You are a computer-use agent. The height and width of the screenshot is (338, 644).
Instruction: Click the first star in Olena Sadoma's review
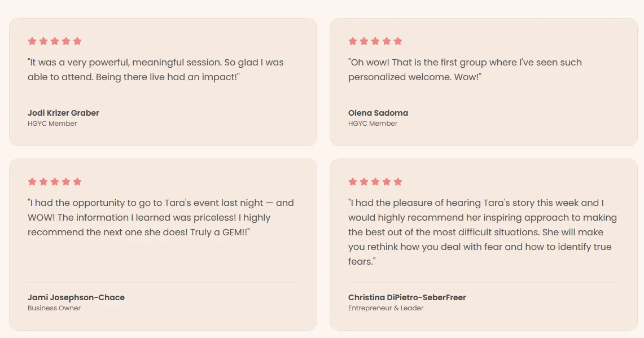[x=352, y=41]
